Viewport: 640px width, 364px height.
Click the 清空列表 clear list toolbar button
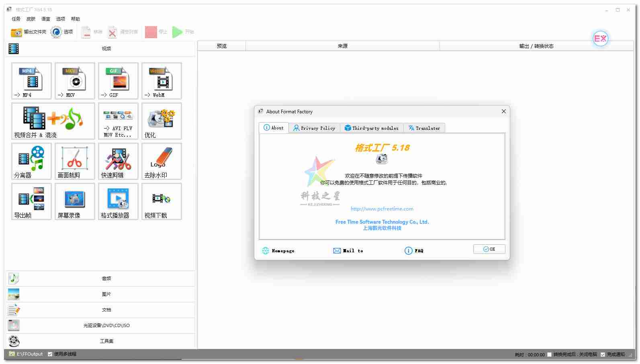point(123,32)
